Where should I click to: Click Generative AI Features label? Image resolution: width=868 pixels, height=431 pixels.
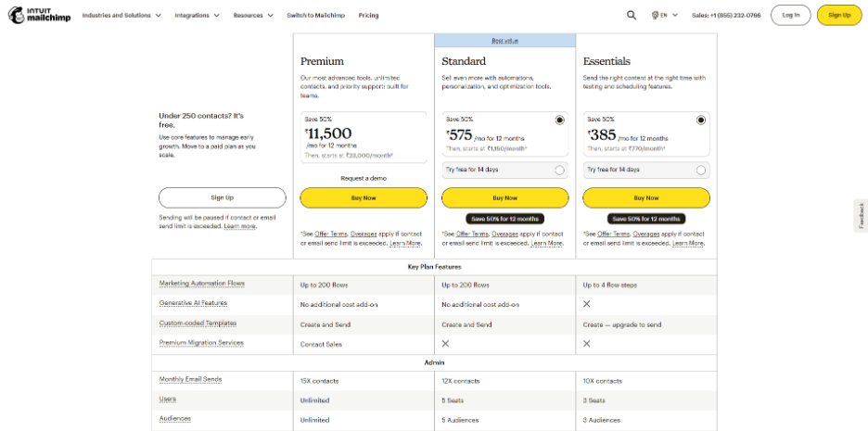tap(193, 303)
